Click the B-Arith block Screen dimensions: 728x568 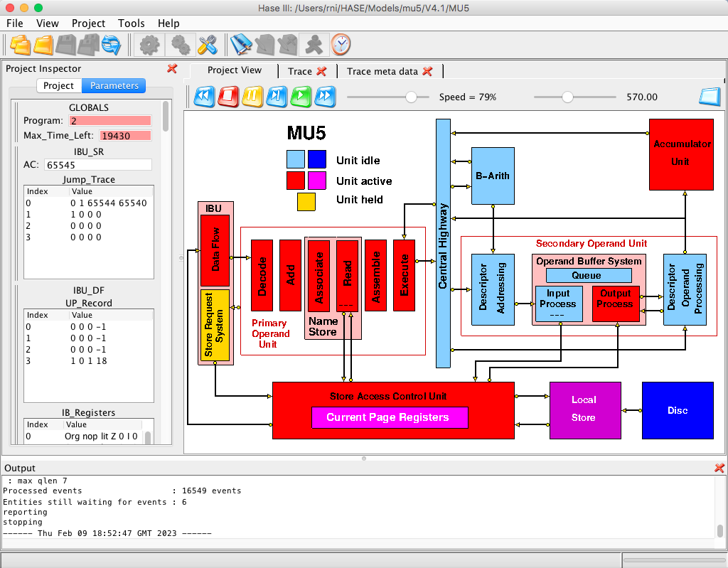pos(493,176)
